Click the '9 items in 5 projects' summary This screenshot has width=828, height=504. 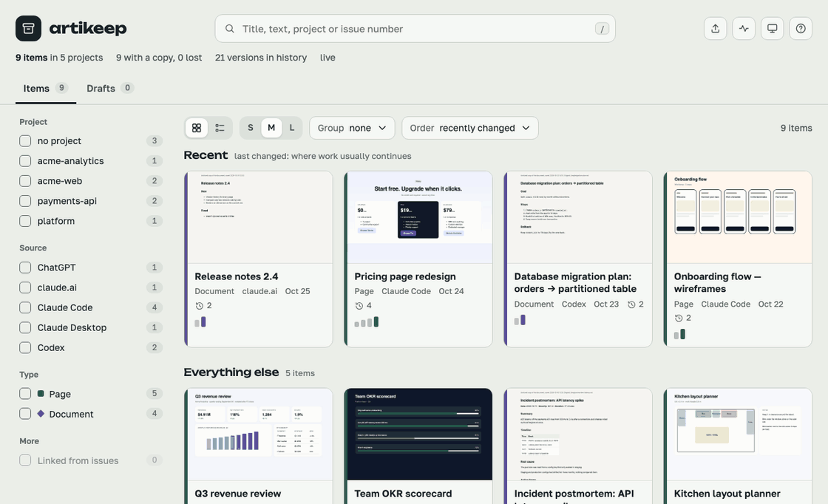(x=59, y=58)
